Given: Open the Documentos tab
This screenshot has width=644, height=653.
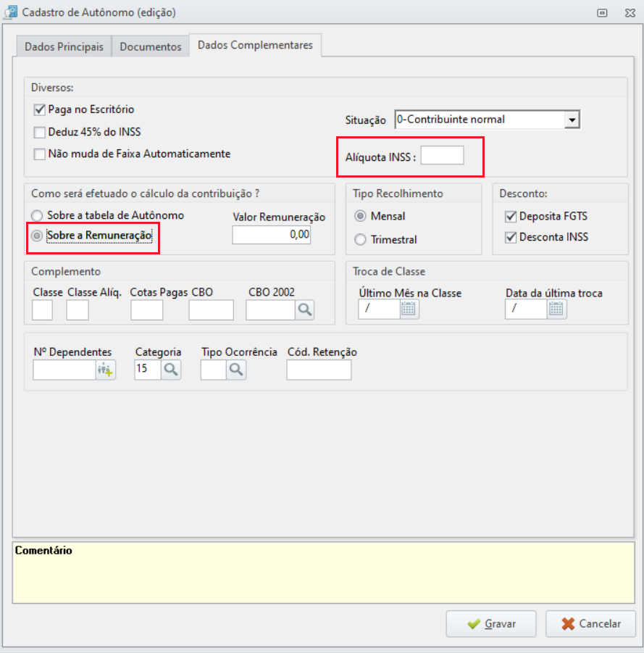Looking at the screenshot, I should point(150,46).
